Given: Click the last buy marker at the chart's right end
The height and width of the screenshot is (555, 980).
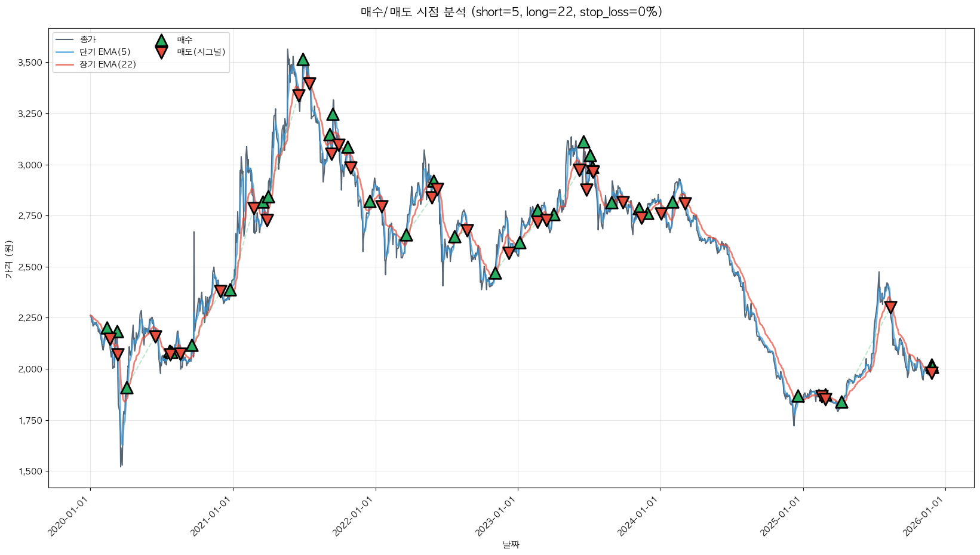Looking at the screenshot, I should [932, 365].
